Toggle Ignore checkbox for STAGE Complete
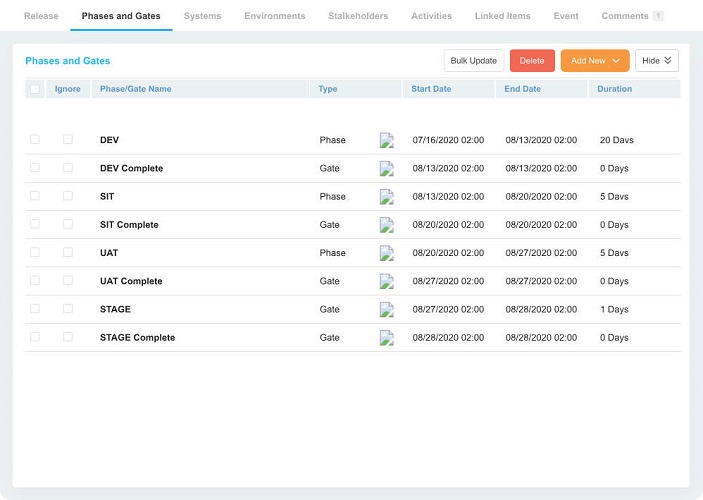703x500 pixels. (x=68, y=337)
